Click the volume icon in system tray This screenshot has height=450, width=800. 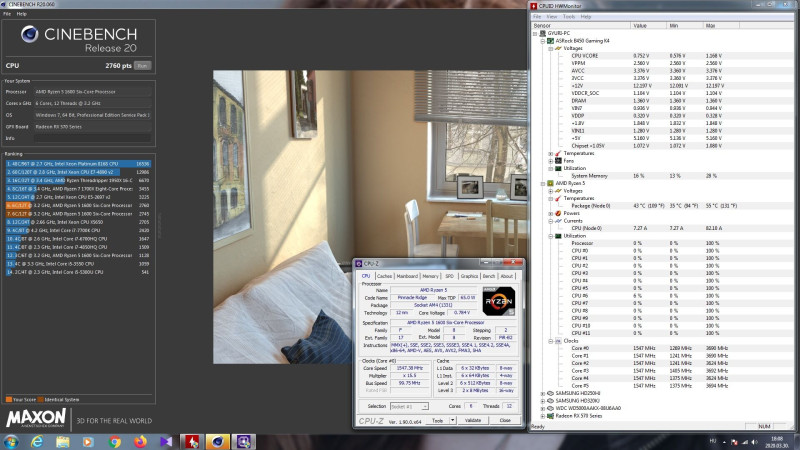tap(755, 442)
